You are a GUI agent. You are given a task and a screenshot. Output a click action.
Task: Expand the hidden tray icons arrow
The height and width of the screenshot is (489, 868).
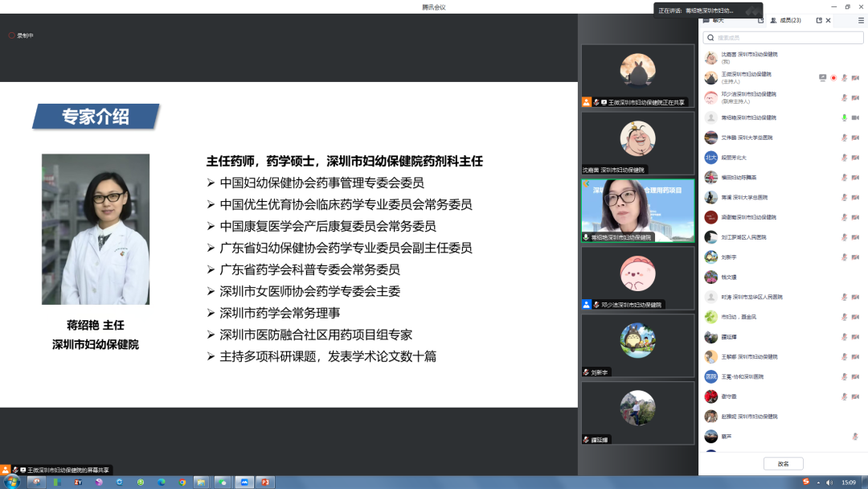point(818,483)
